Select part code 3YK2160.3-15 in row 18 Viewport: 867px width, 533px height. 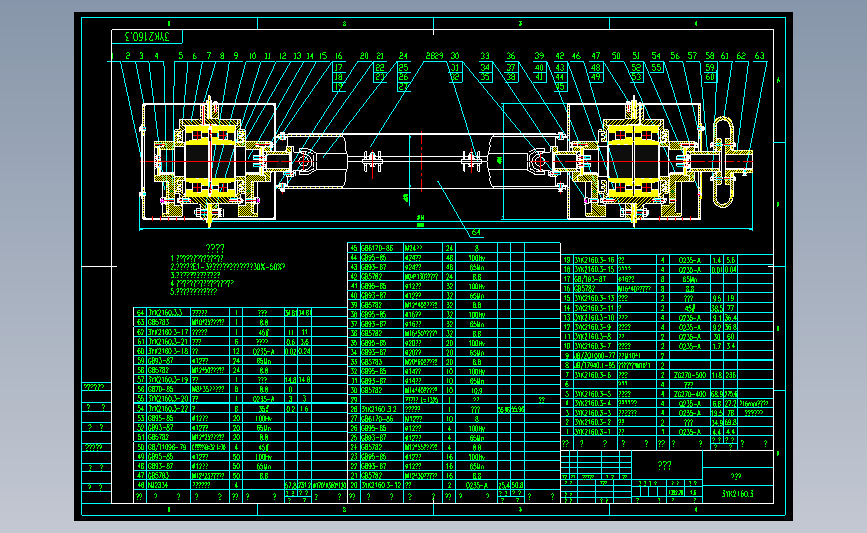[594, 269]
